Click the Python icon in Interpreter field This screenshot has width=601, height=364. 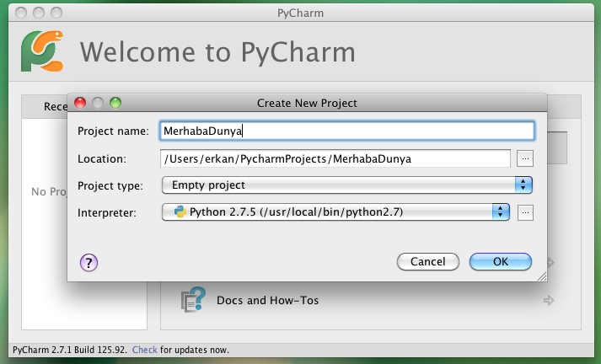(180, 211)
